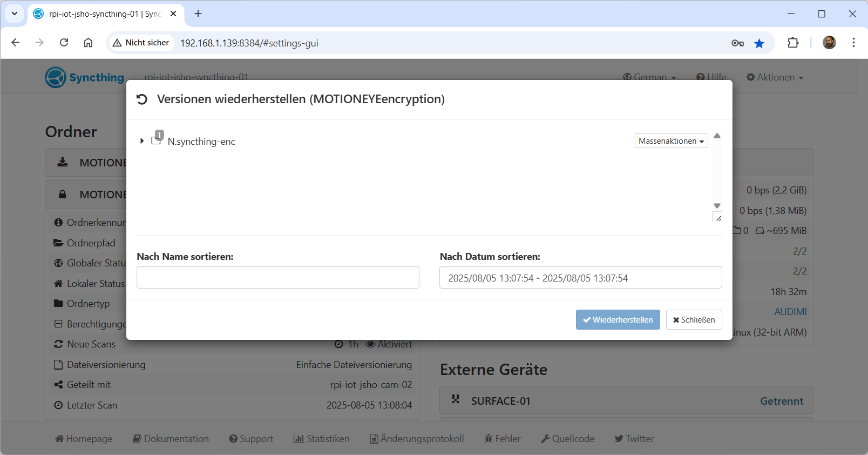Close the Syncthing browser tab

tap(173, 14)
